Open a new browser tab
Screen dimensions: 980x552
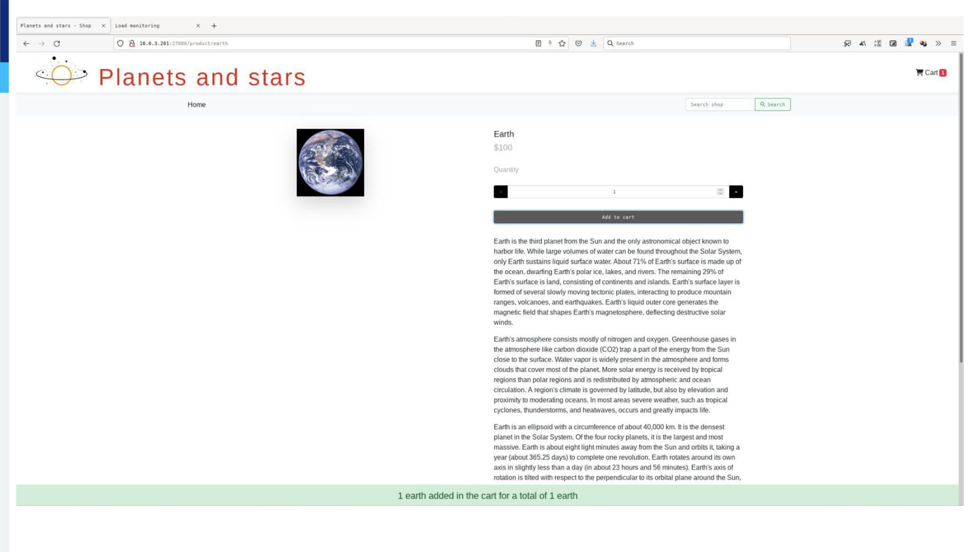(214, 26)
